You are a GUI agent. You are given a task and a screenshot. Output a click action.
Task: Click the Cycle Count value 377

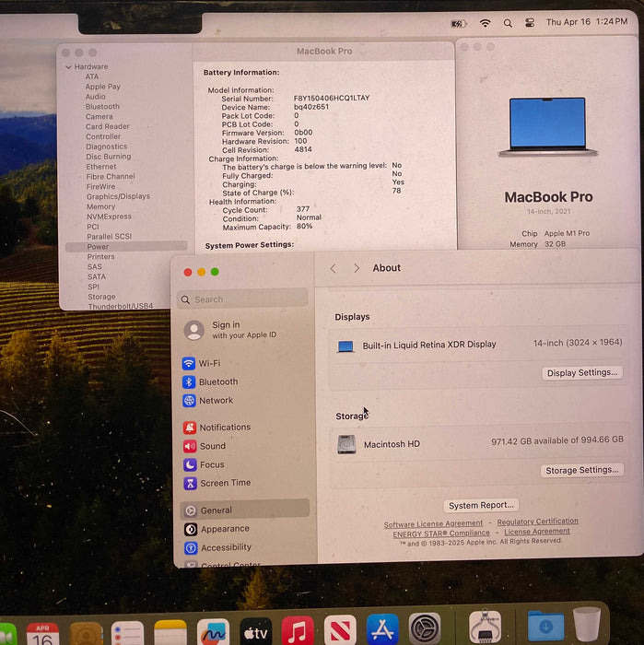click(303, 209)
